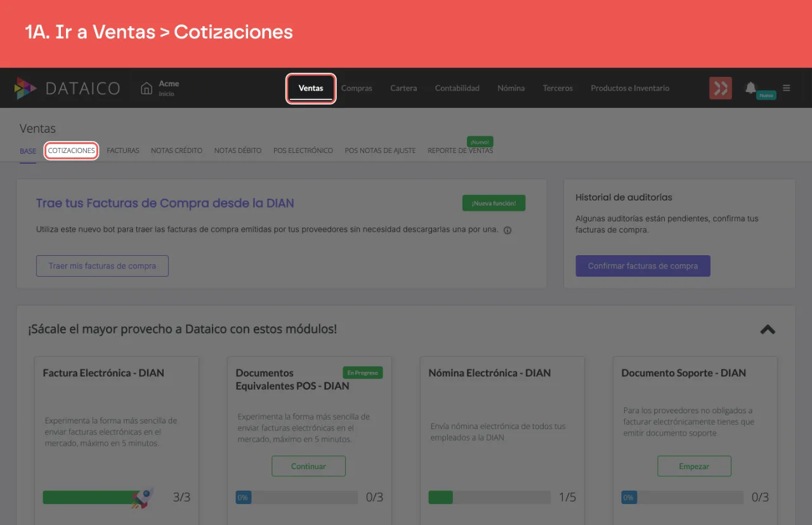Image resolution: width=812 pixels, height=525 pixels.
Task: Click 'Factura Electrónica - DIAN' card title
Action: point(103,373)
